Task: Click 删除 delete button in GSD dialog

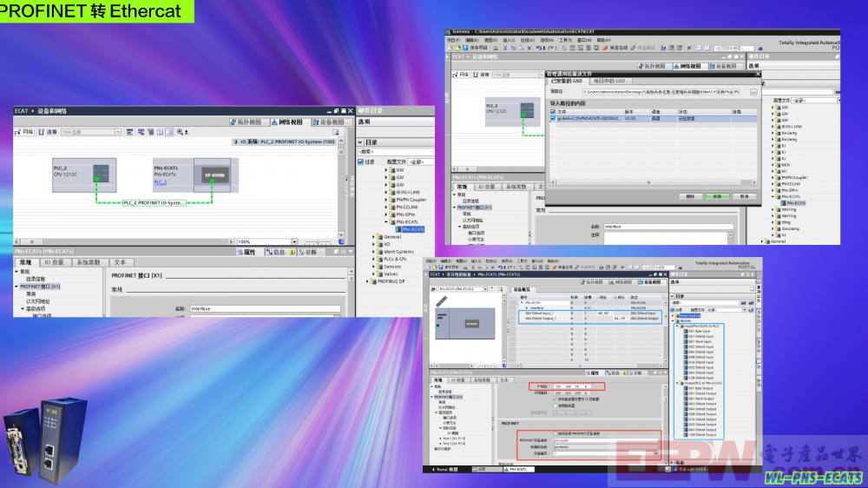Action: [690, 196]
